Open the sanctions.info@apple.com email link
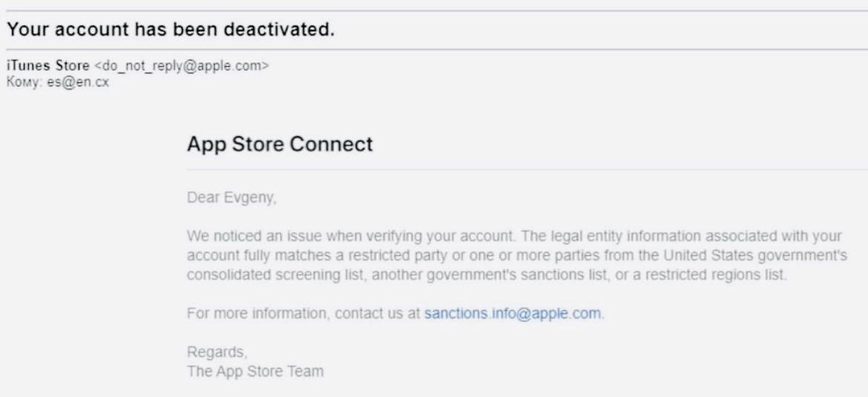This screenshot has width=868, height=397. point(513,313)
